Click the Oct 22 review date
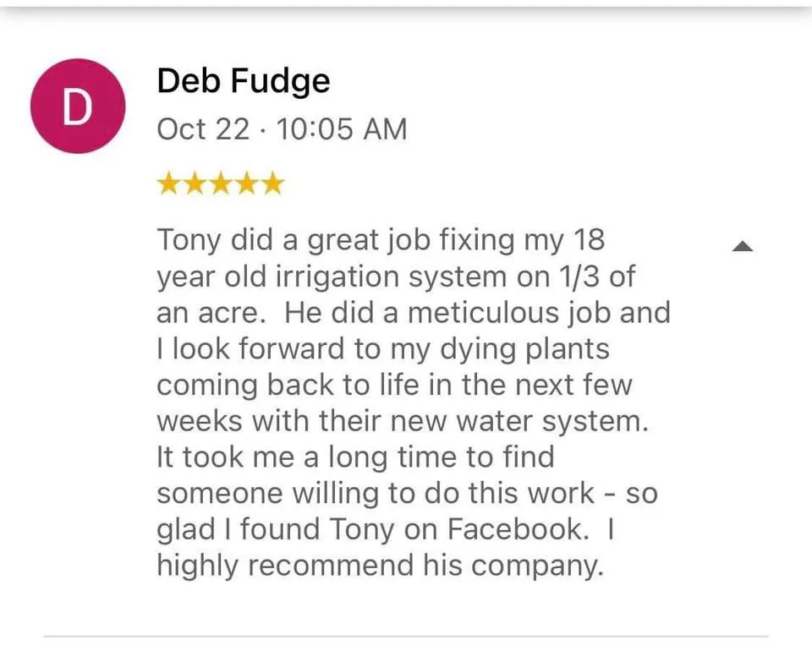This screenshot has height=662, width=812. click(203, 129)
